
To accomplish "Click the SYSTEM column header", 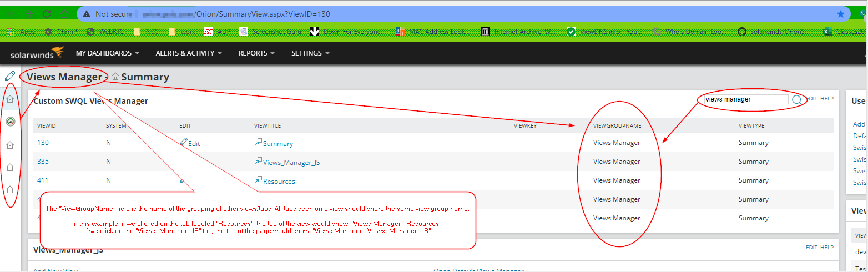I will 116,126.
